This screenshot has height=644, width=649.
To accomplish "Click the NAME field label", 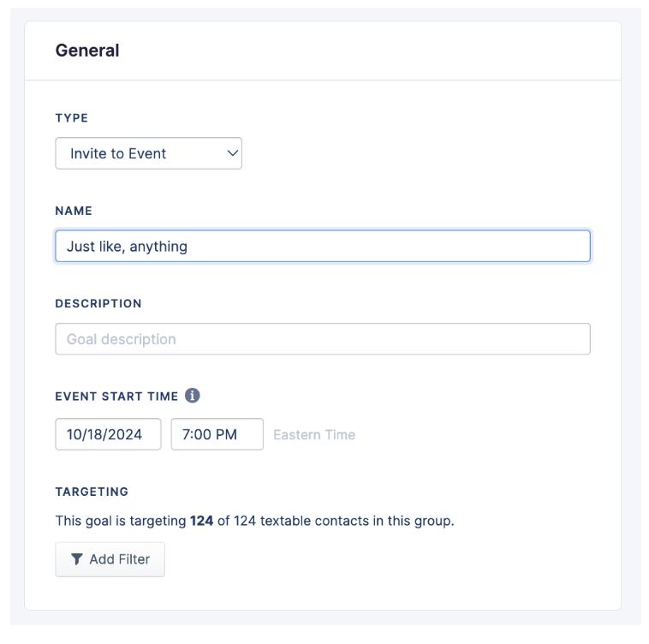I will tap(74, 211).
